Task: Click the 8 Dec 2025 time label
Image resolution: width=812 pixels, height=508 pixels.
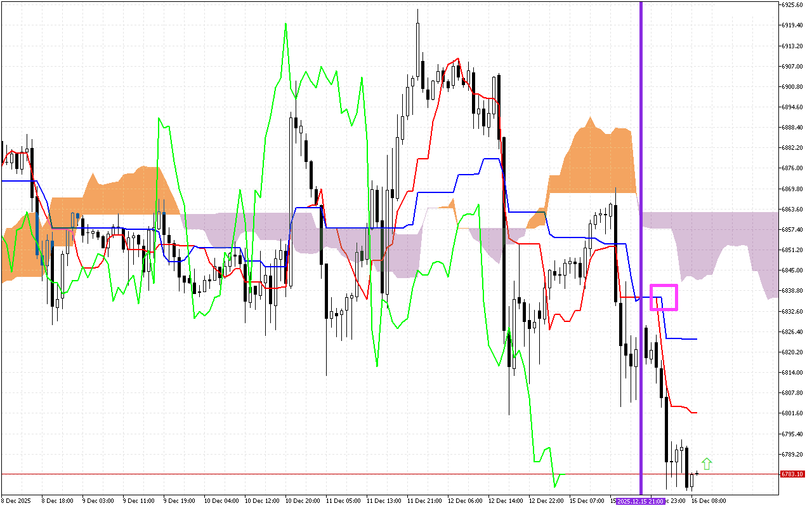Action: (x=16, y=501)
